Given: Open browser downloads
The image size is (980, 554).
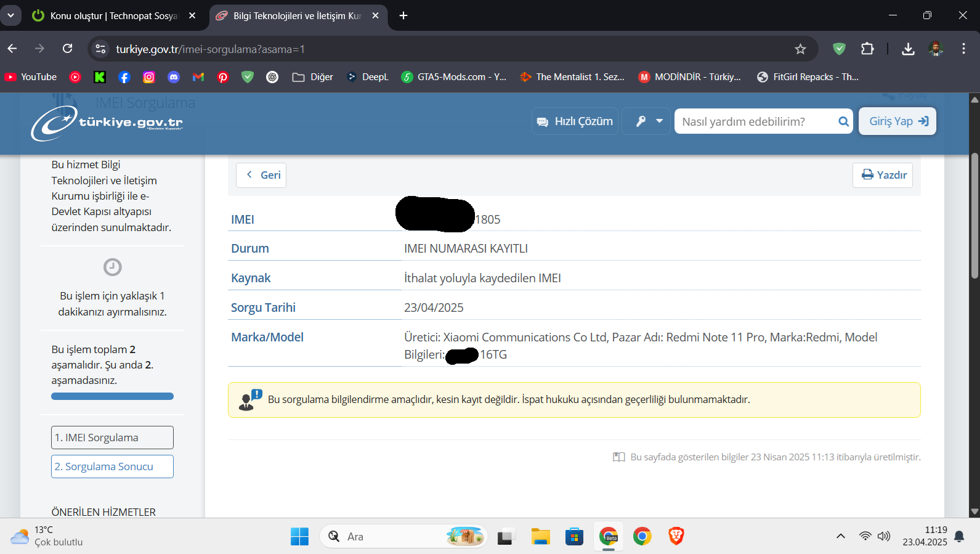Looking at the screenshot, I should [908, 49].
